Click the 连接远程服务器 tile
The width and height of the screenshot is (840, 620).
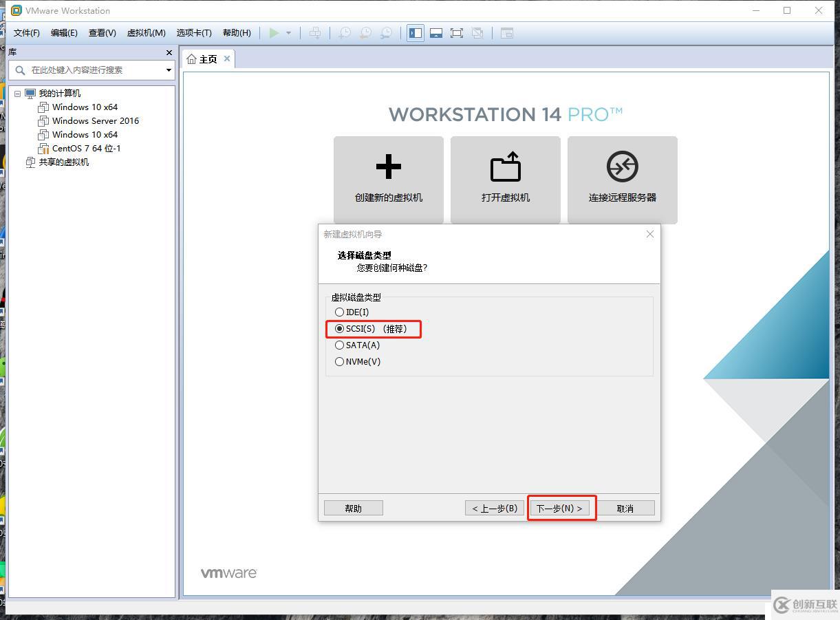623,180
